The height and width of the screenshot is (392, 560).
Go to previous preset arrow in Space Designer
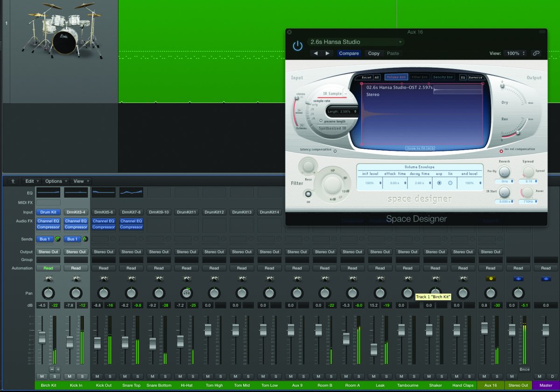(x=315, y=53)
